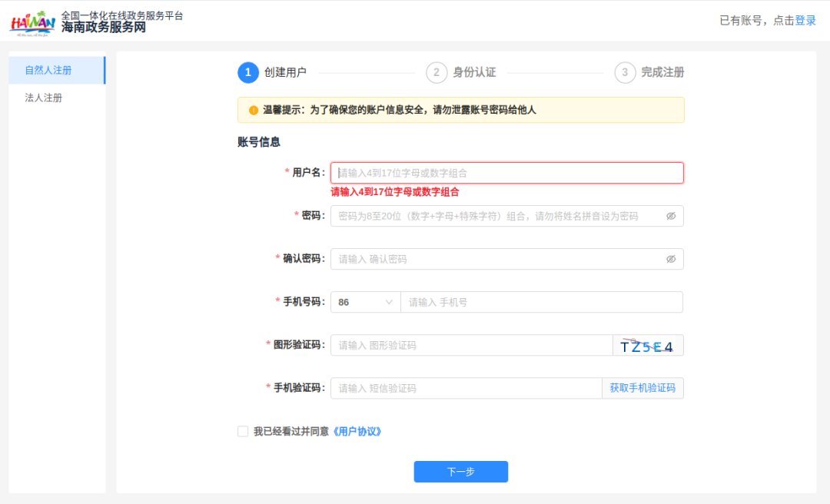
Task: Focus the 用户名 input field
Action: point(506,173)
